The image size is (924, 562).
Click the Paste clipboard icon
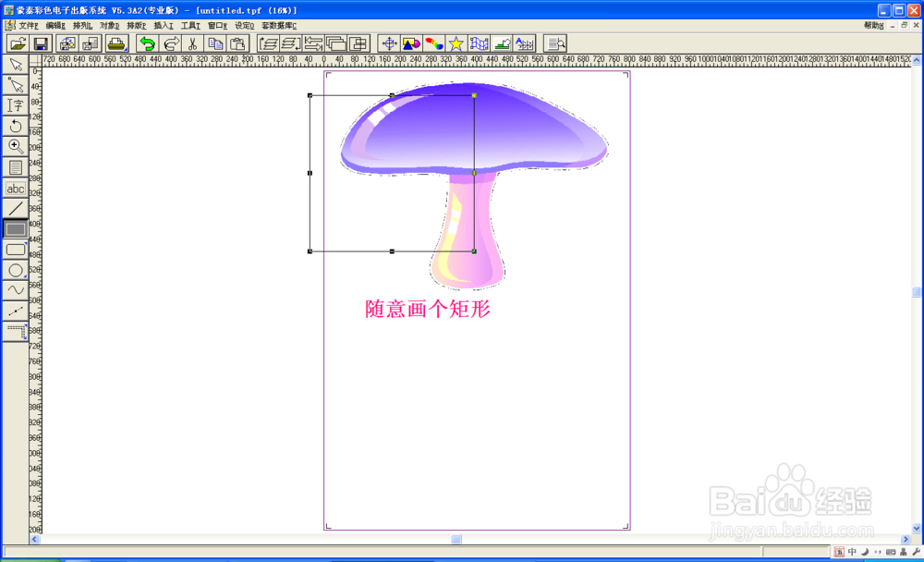tap(236, 43)
